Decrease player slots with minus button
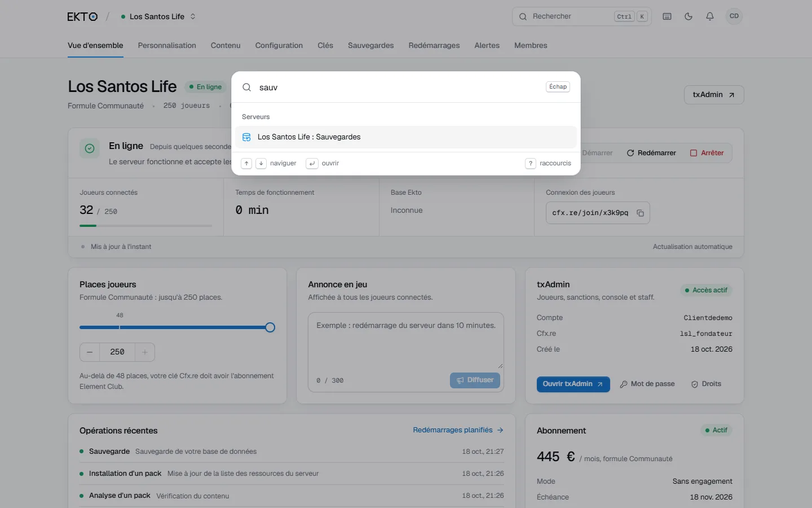The image size is (812, 508). pyautogui.click(x=90, y=352)
